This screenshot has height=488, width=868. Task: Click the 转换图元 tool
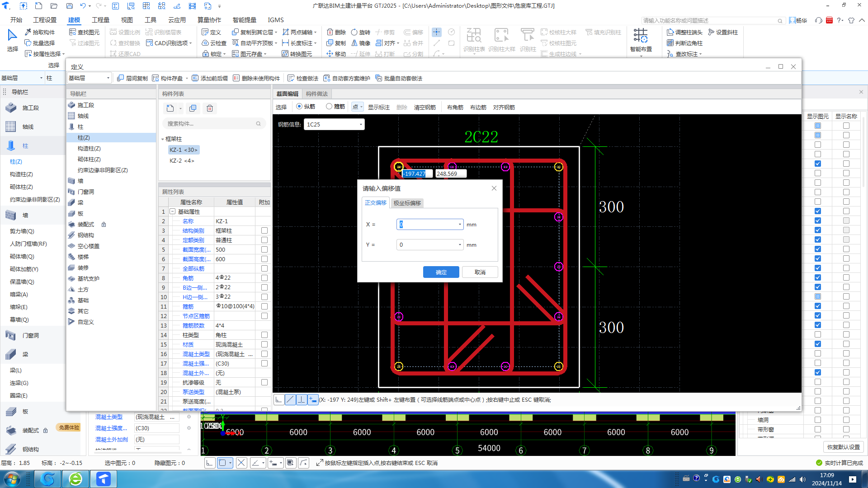(x=297, y=54)
